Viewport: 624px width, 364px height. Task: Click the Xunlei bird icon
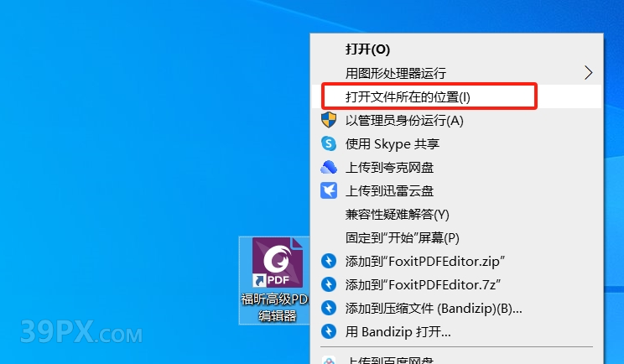click(x=329, y=190)
